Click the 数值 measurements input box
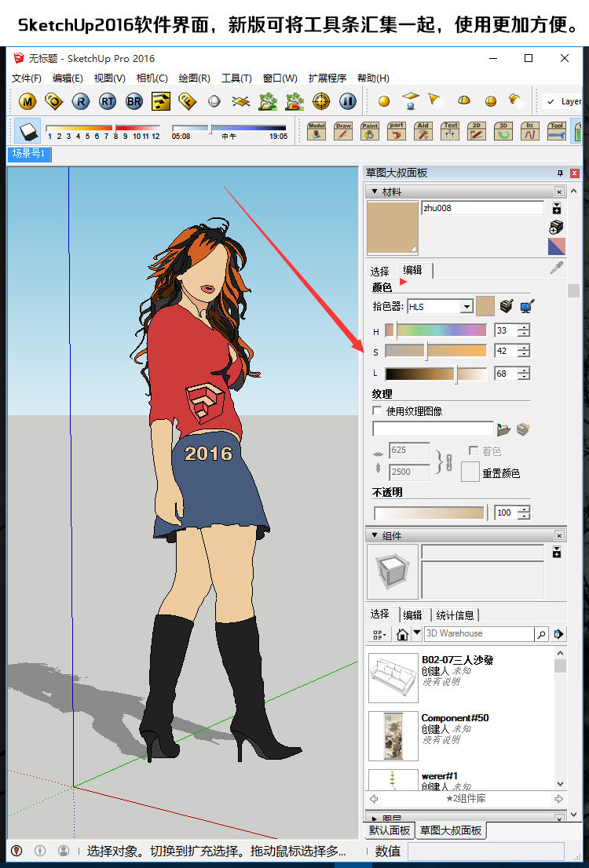The height and width of the screenshot is (868, 589). click(x=485, y=851)
